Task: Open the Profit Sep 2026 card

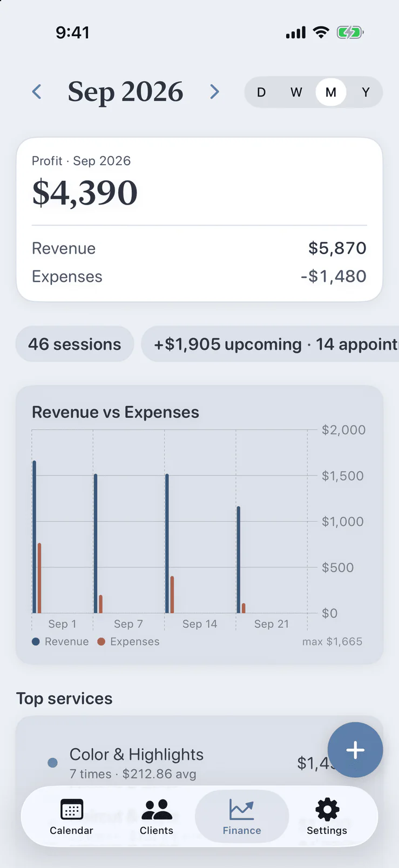Action: 199,219
